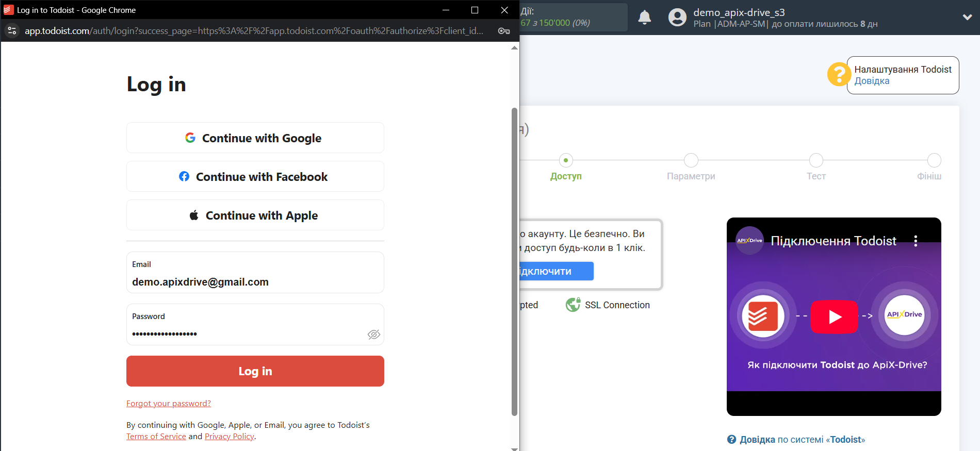Click the blue Підключити button
The width and height of the screenshot is (980, 451).
[x=557, y=271]
